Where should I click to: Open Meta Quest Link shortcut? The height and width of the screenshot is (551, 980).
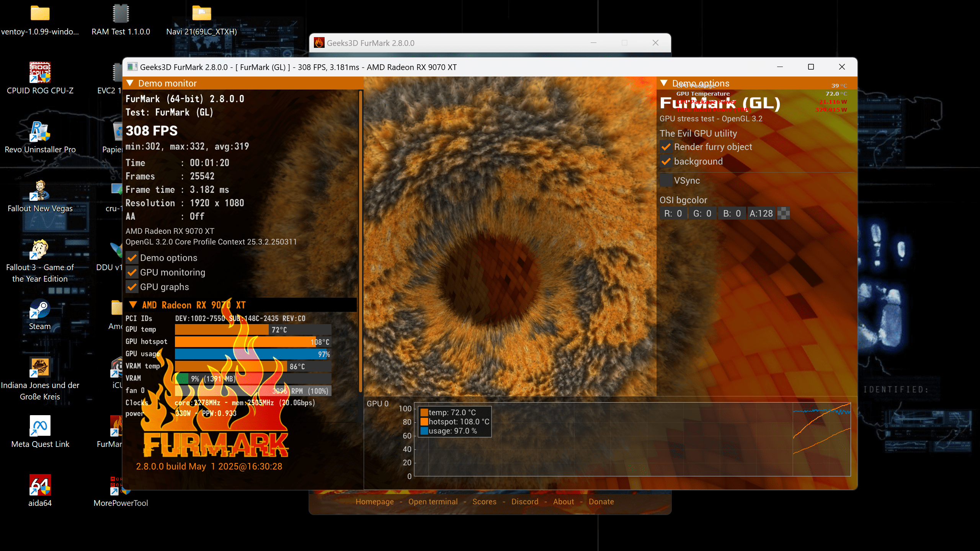tap(40, 425)
